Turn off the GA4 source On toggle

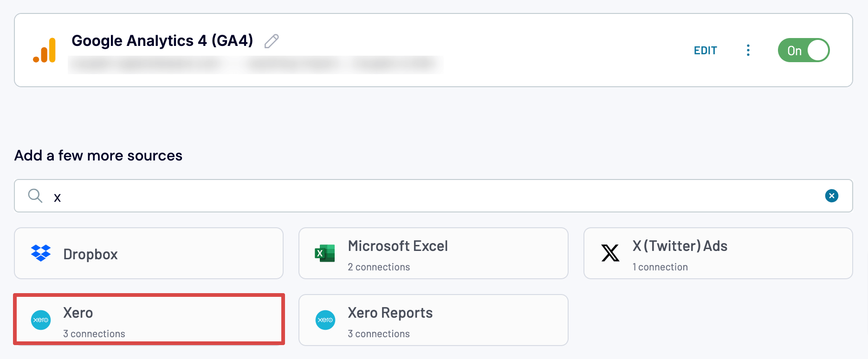coord(803,50)
